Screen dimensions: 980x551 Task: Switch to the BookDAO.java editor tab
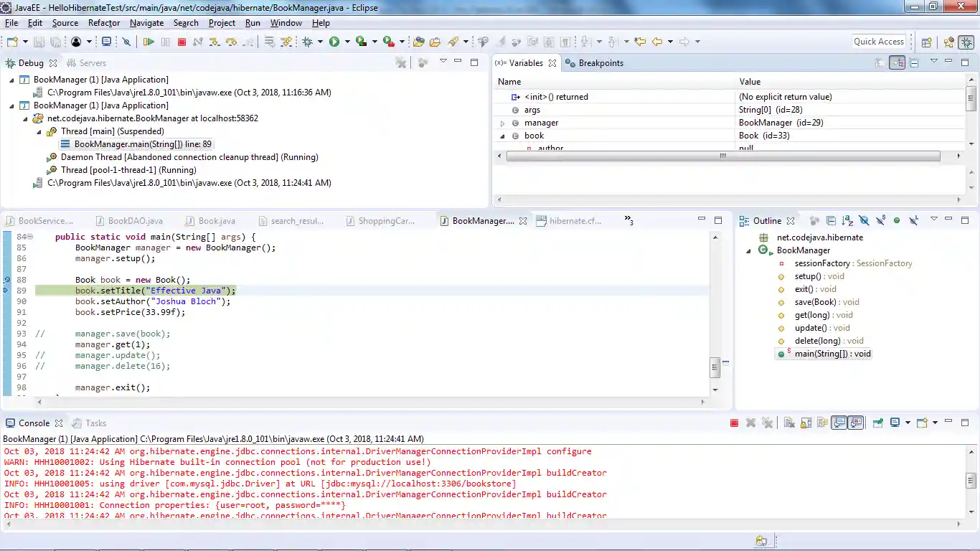tap(136, 220)
